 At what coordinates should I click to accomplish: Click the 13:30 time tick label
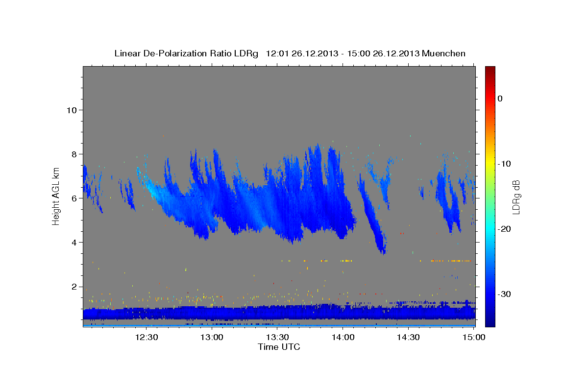pos(277,338)
